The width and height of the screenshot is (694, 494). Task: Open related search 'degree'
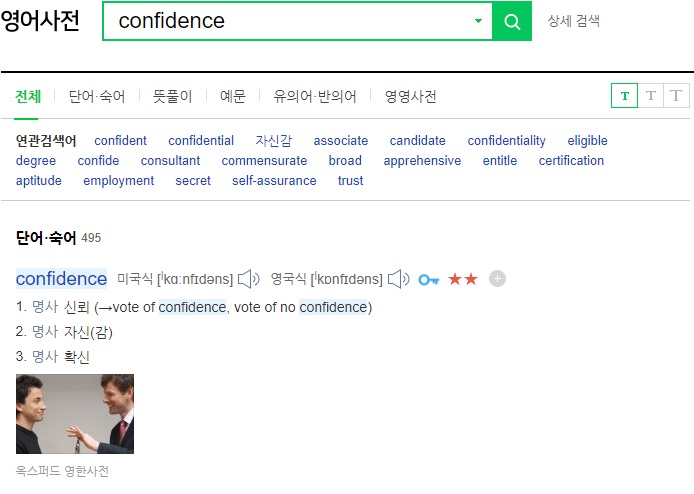click(x=36, y=161)
